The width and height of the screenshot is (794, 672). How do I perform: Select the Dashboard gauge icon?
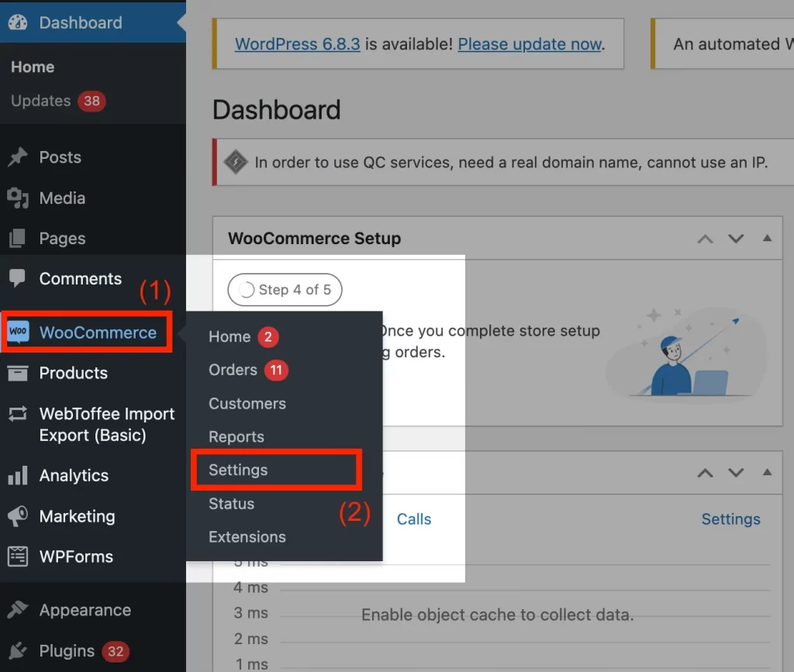(x=17, y=22)
